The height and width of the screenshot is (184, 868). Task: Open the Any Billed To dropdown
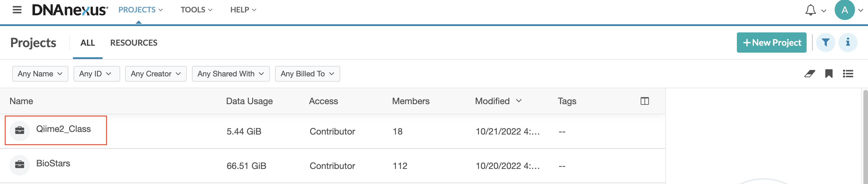pyautogui.click(x=307, y=74)
